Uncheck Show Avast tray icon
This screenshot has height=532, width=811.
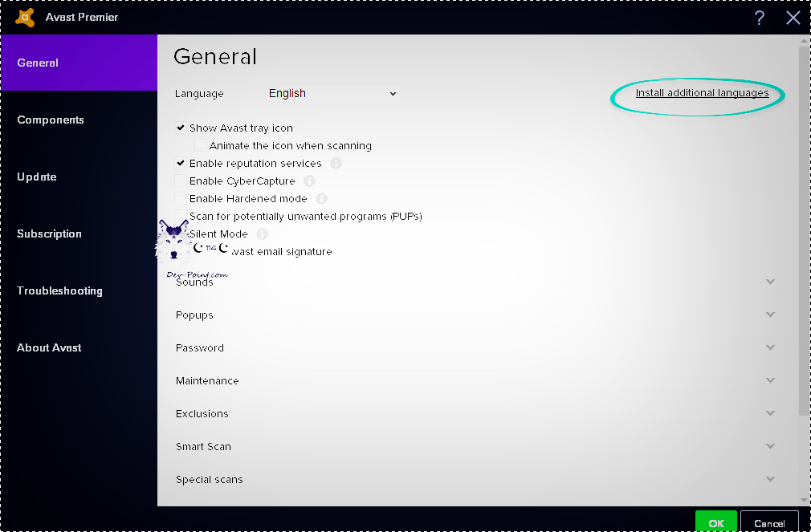181,128
